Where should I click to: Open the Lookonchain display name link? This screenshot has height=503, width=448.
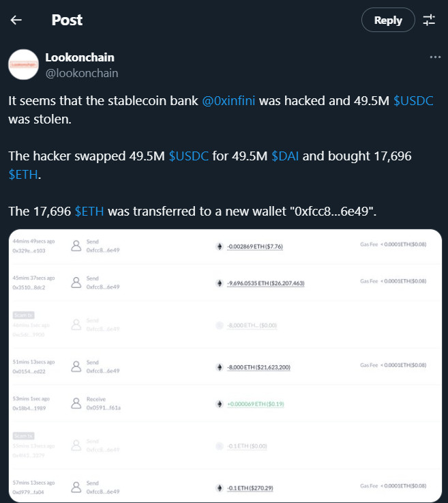point(80,57)
